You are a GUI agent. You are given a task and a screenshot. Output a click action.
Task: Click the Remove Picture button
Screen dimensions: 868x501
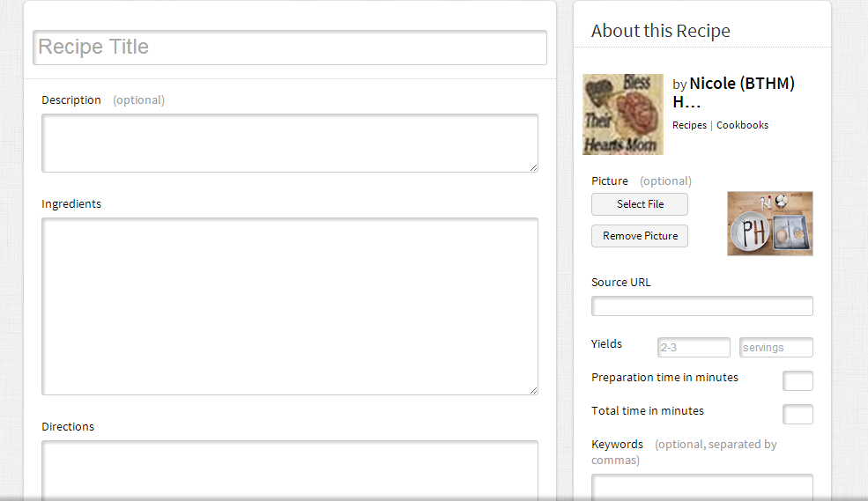pos(640,236)
